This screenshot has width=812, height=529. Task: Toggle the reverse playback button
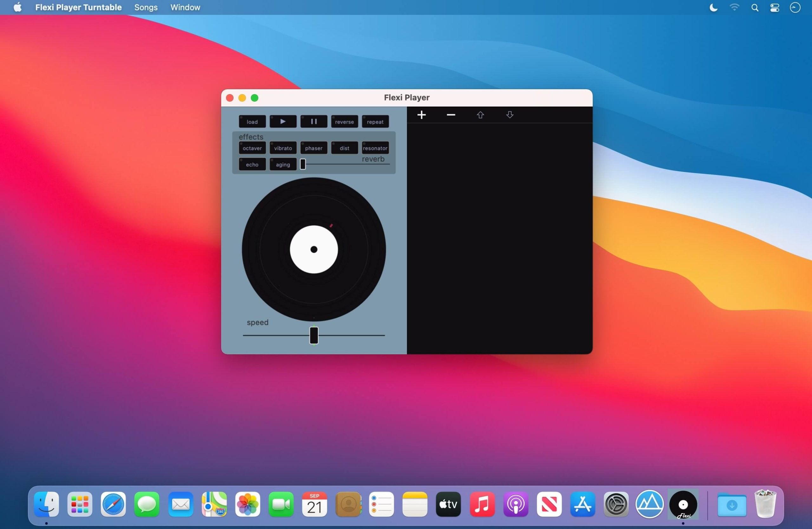344,122
